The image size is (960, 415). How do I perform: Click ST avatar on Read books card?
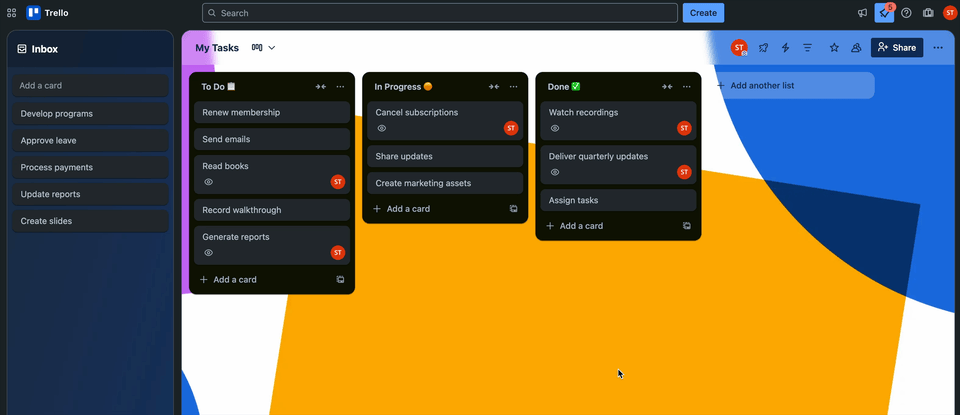click(338, 182)
